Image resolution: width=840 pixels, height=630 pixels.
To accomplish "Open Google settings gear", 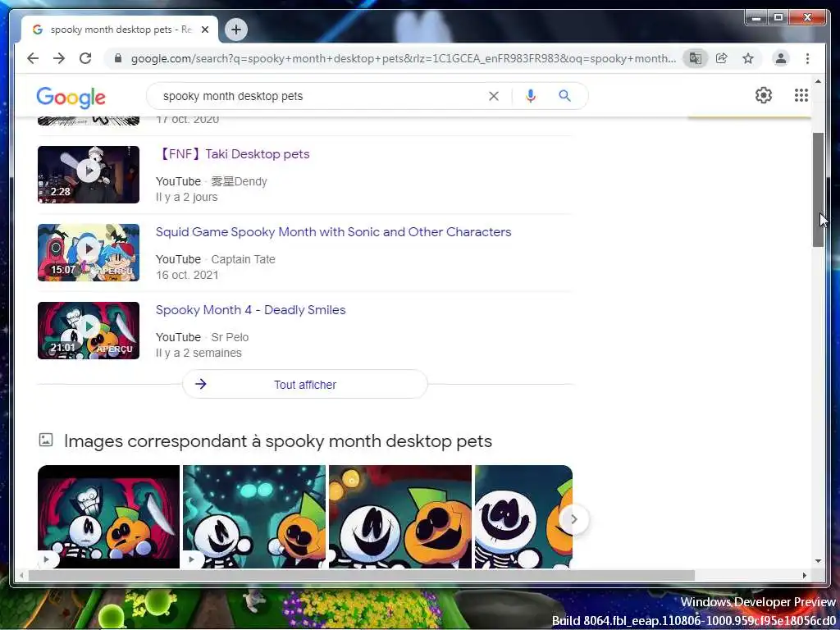I will click(x=764, y=95).
